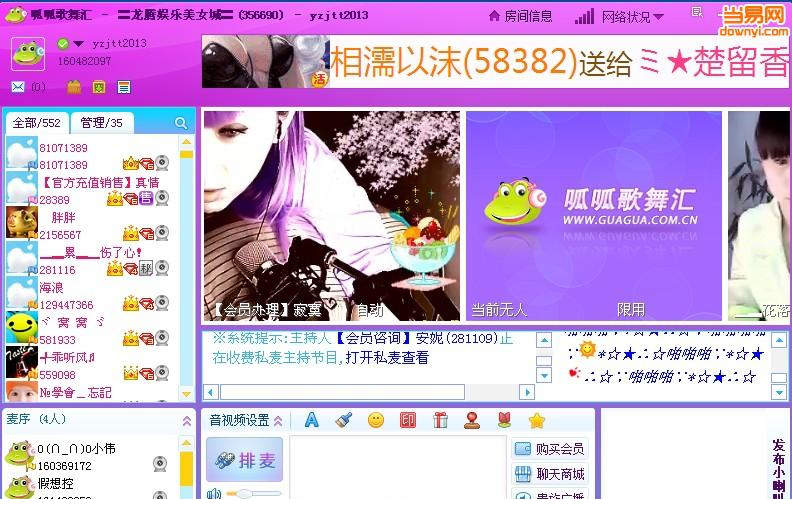Image resolution: width=792 pixels, height=518 pixels.
Task: Open the calendar icon next to mail
Action: pos(74,87)
